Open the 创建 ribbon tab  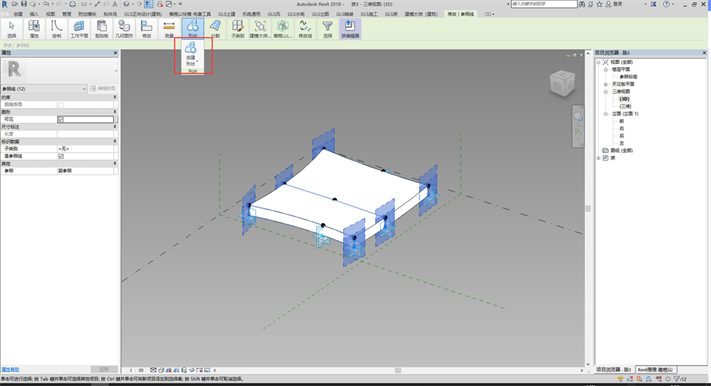(x=18, y=14)
